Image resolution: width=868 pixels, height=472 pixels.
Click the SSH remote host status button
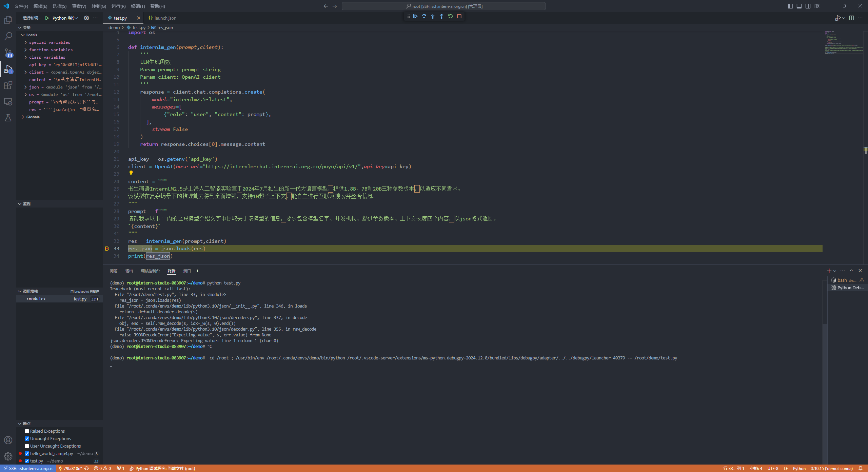click(28, 468)
